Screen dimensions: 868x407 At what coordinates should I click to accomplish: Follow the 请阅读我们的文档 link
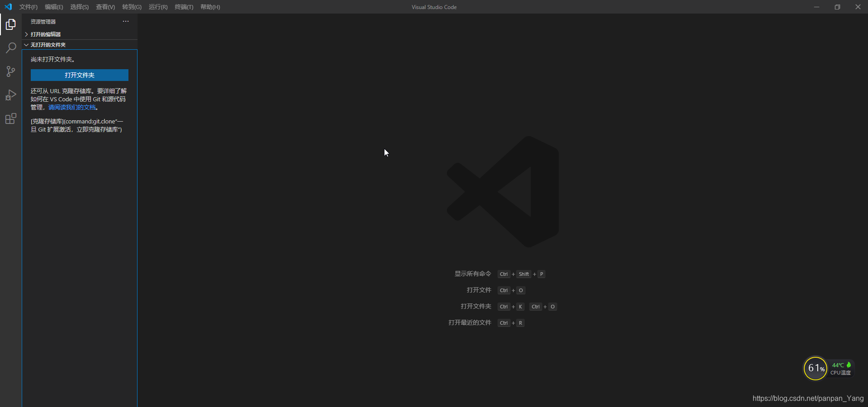72,107
